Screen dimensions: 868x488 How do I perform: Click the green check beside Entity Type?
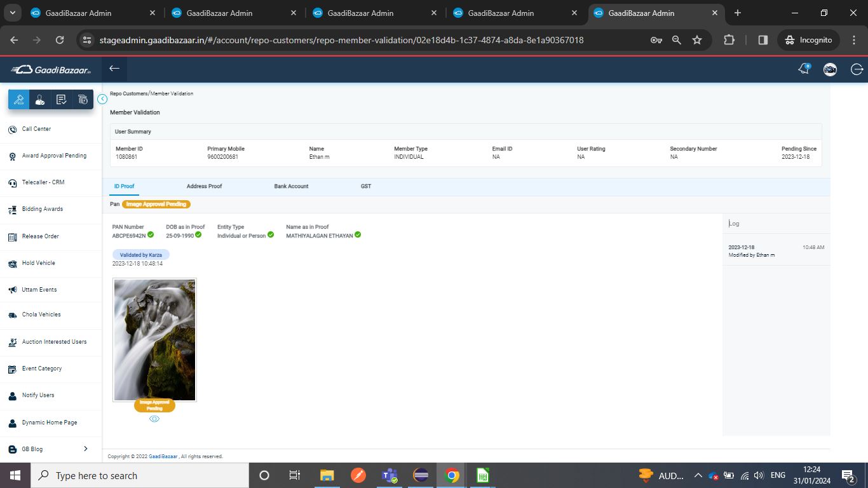271,234
